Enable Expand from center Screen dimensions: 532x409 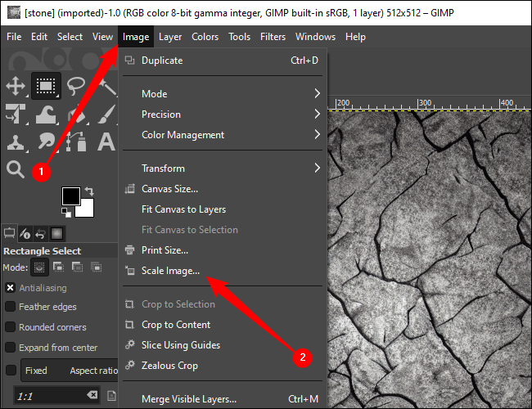point(10,348)
